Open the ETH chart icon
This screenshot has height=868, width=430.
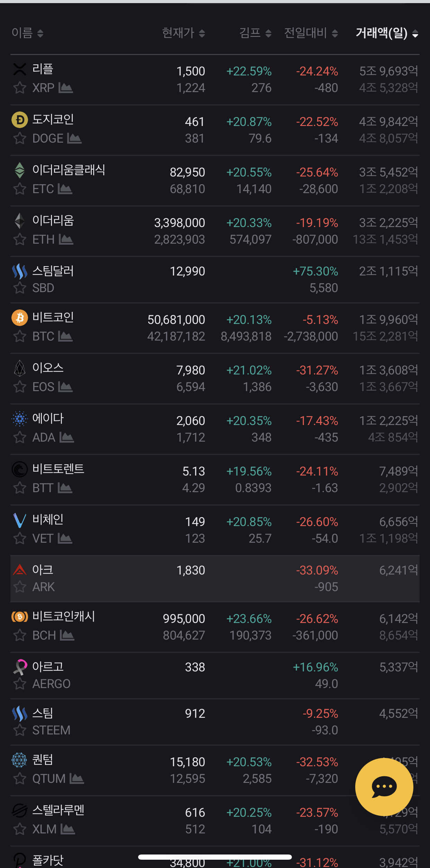point(66,239)
